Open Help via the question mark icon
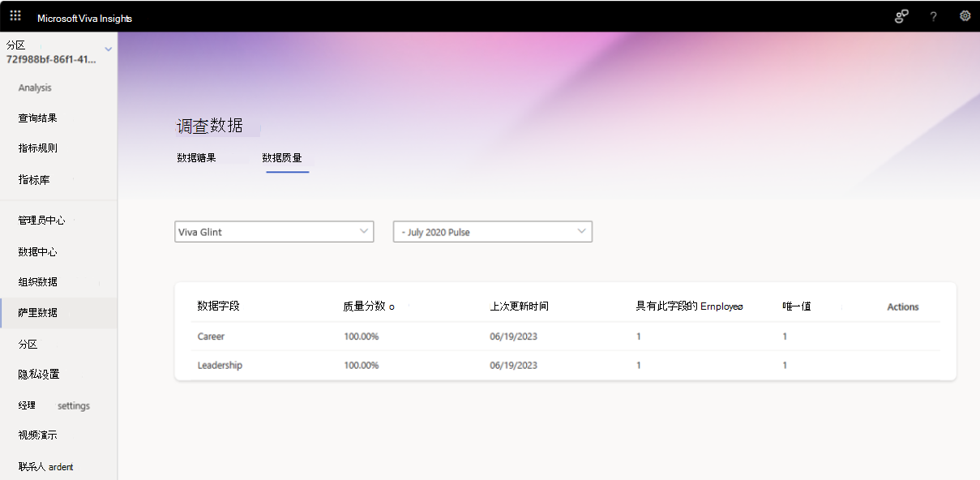980x480 pixels. (x=933, y=16)
